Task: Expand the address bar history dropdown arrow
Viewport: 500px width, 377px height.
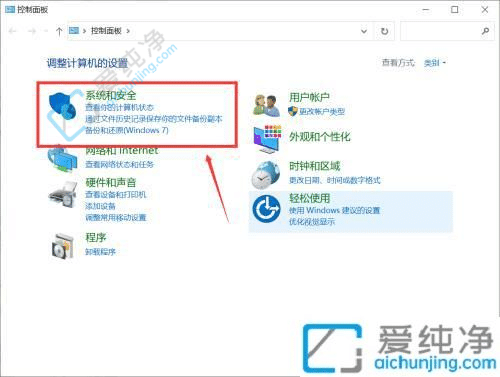Action: point(364,31)
